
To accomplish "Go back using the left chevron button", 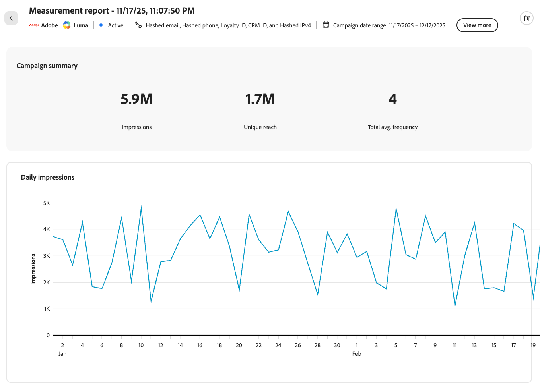I will (11, 18).
